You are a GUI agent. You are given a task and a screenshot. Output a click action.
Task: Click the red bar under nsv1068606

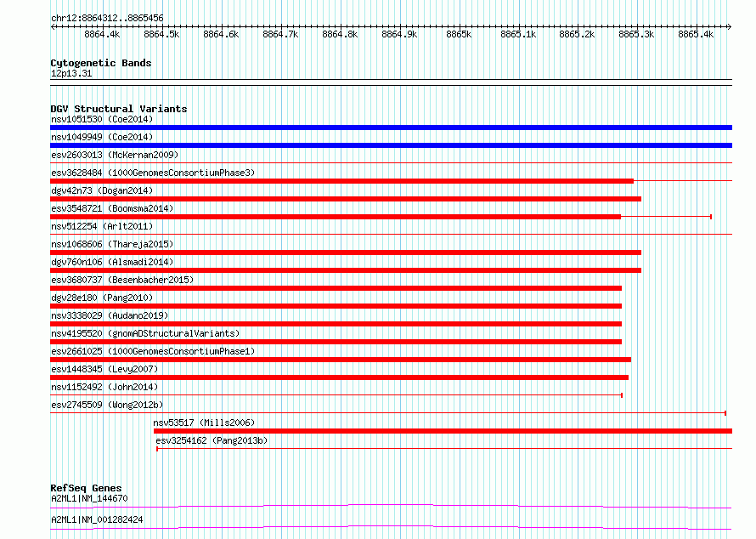click(x=346, y=252)
